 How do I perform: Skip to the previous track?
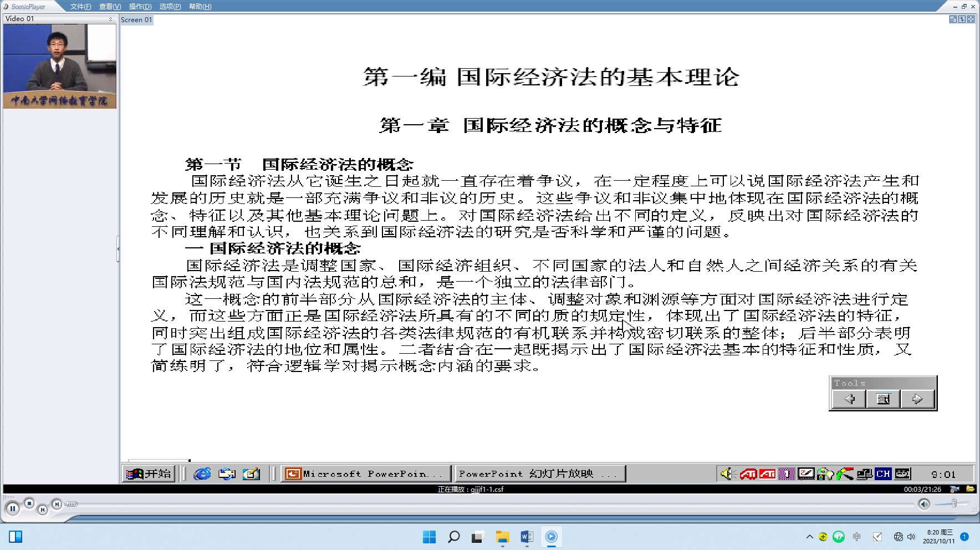tap(42, 510)
